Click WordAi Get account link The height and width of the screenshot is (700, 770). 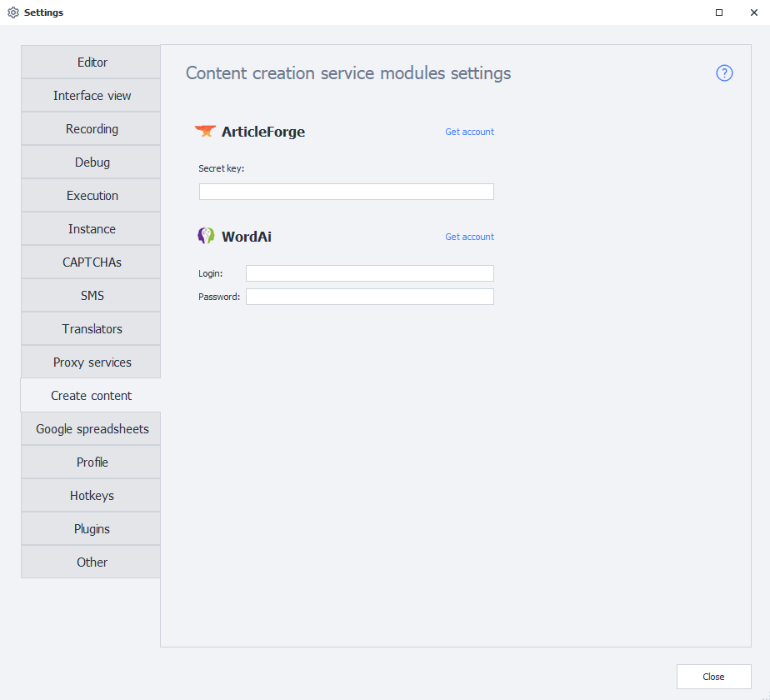[469, 237]
